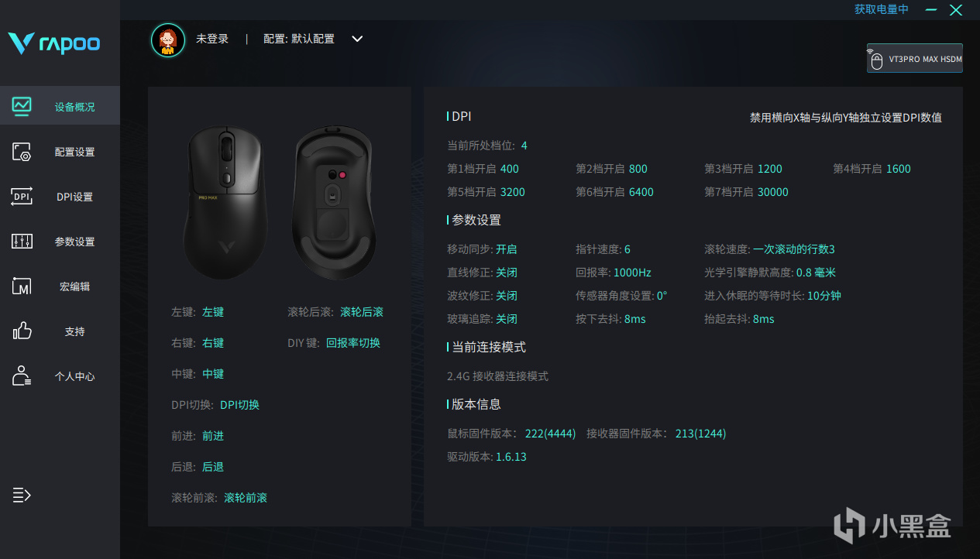Expand the 默认配置 profile dropdown arrow
Image resolution: width=980 pixels, height=559 pixels.
click(357, 39)
